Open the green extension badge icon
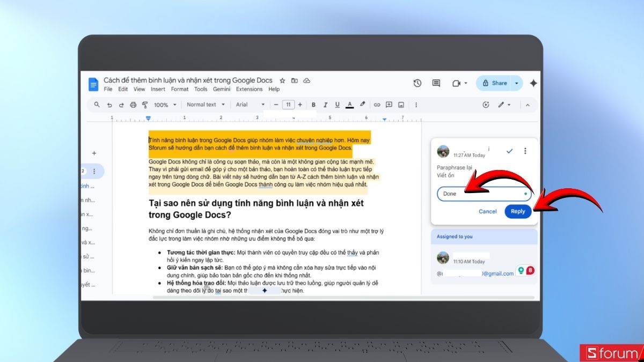This screenshot has height=362, width=644. click(x=521, y=271)
